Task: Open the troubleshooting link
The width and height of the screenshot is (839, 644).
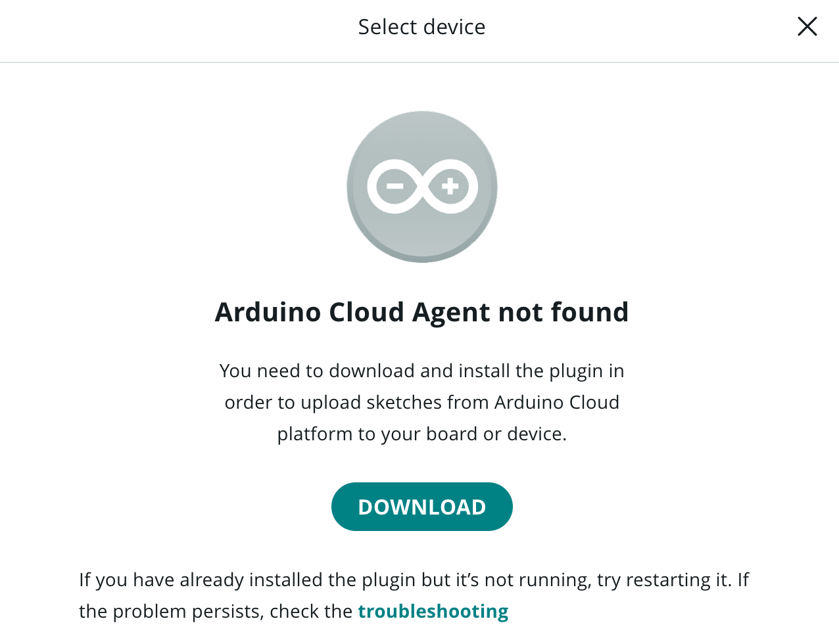Action: pyautogui.click(x=433, y=611)
